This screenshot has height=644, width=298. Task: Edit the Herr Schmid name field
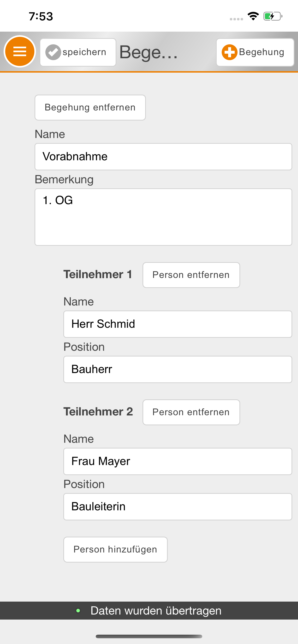pos(178,324)
